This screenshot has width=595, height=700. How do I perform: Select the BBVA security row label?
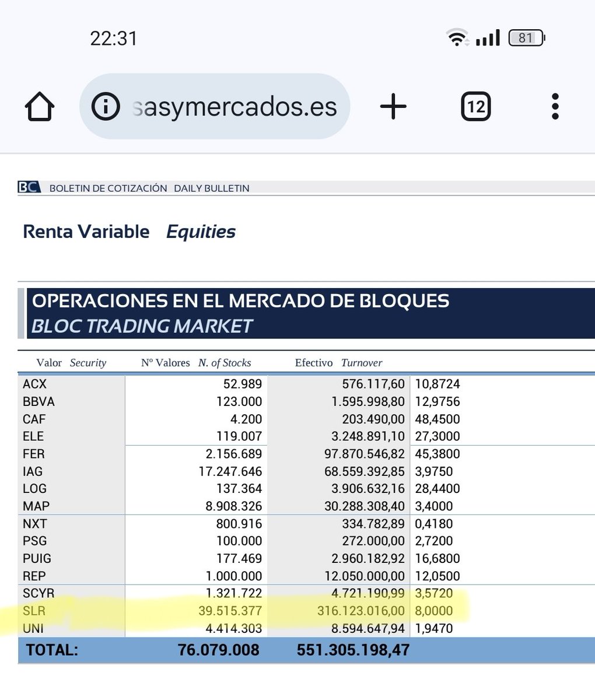(38, 402)
